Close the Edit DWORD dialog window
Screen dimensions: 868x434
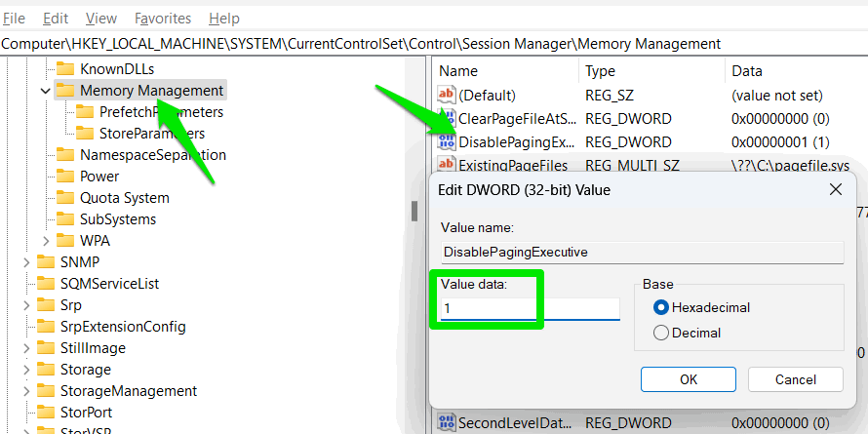(835, 189)
